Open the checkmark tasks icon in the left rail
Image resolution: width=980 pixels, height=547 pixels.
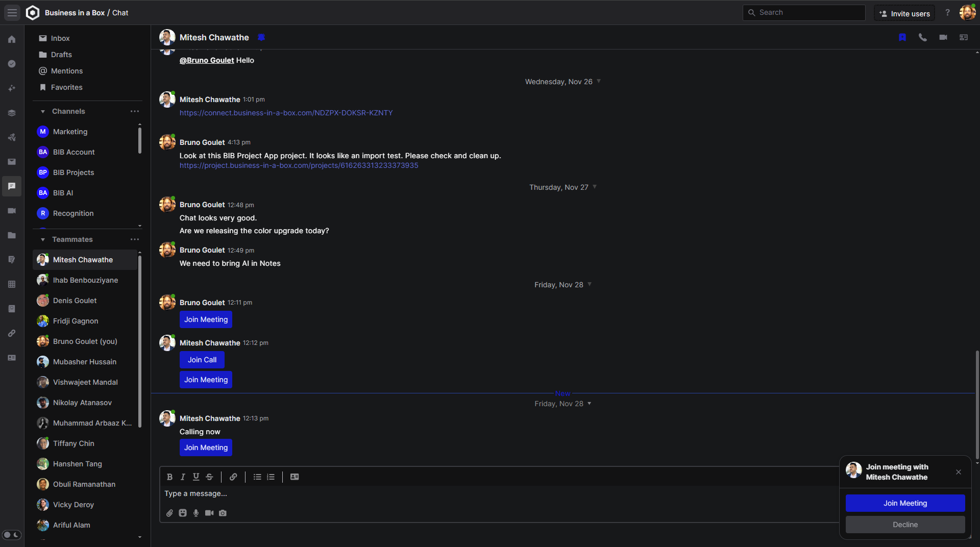(12, 64)
